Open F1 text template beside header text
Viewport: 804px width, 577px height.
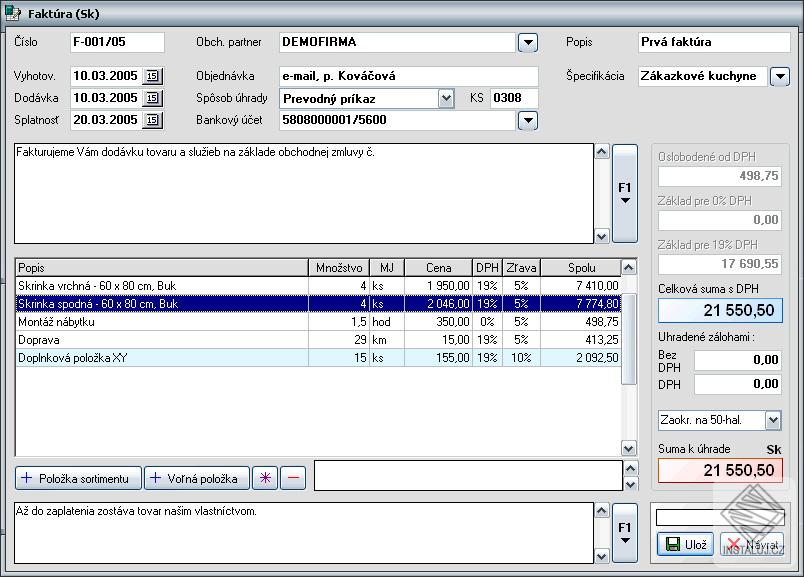(625, 192)
